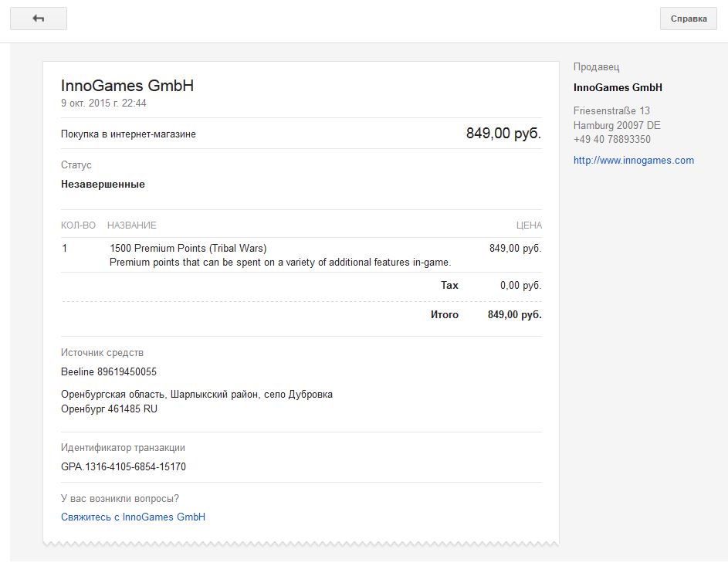The image size is (728, 573).
Task: Select the Покупка в интернет-магазине text
Action: 128,134
